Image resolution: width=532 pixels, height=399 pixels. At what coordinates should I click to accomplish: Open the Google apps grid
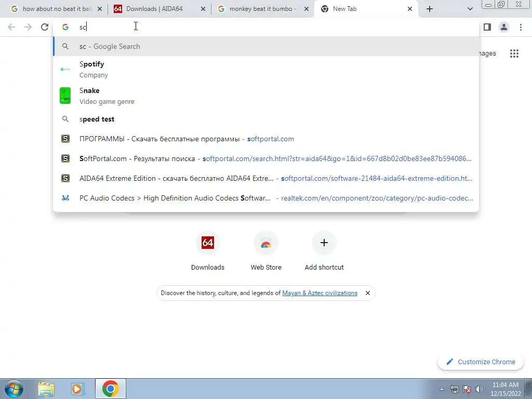tap(514, 54)
